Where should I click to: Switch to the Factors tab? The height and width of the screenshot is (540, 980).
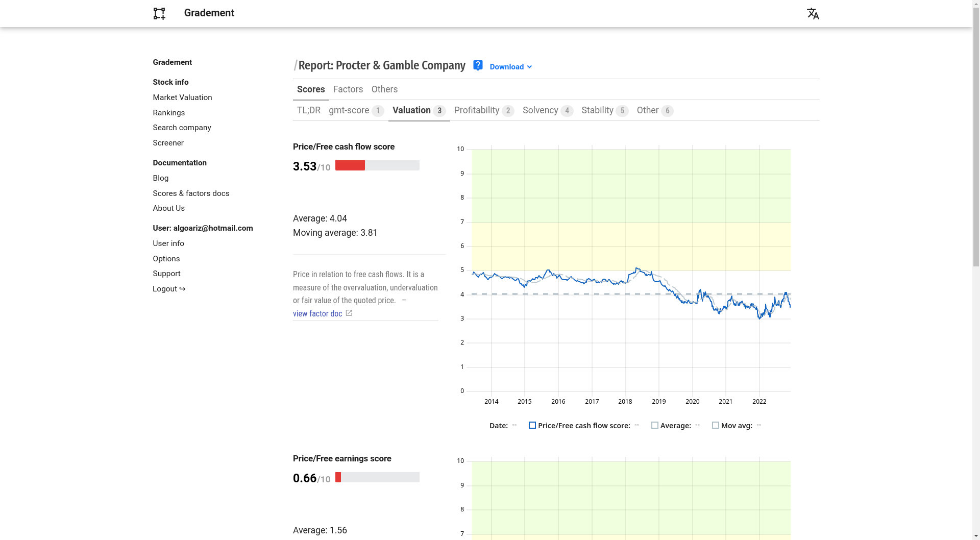coord(348,89)
